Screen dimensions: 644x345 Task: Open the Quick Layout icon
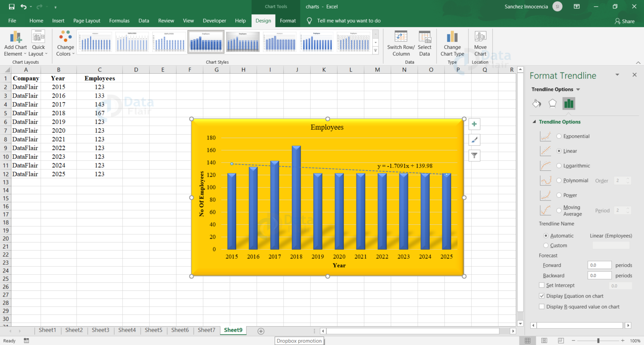pyautogui.click(x=38, y=37)
